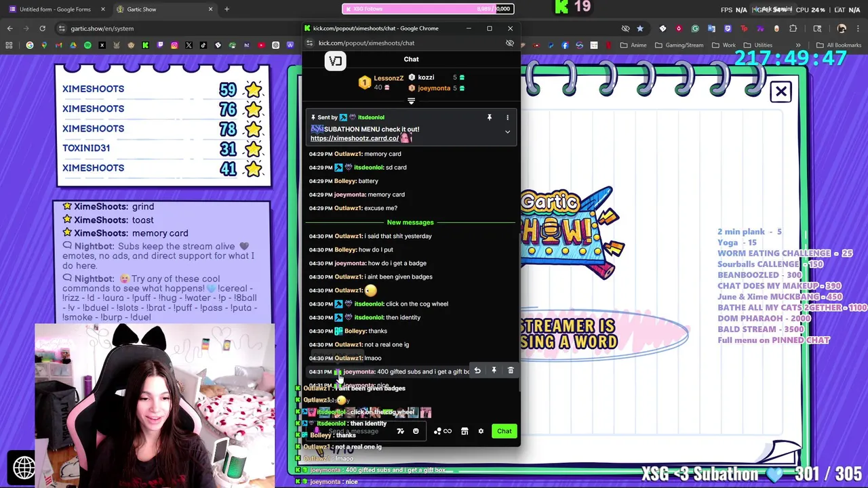The width and height of the screenshot is (868, 488).
Task: Open the Google Drive bookmark
Action: click(73, 45)
